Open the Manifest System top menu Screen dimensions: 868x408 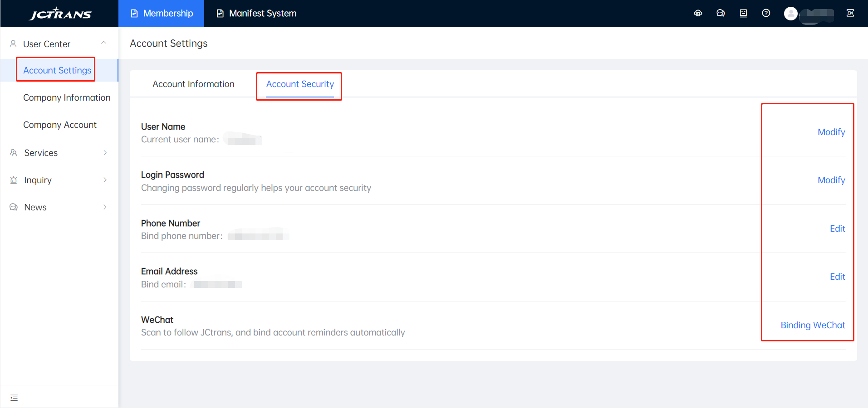(256, 14)
